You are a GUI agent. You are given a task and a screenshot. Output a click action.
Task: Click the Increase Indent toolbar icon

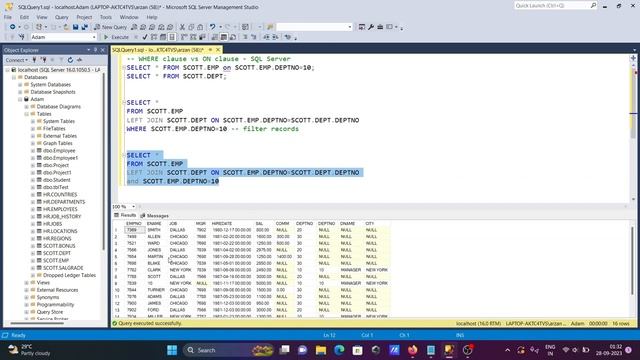click(x=275, y=37)
